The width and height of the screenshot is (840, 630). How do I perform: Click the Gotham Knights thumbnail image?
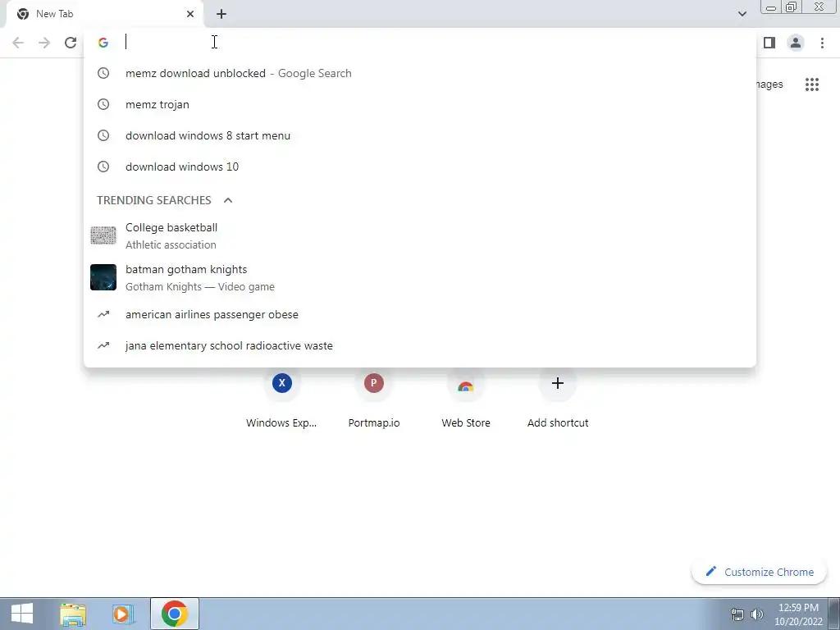pos(103,277)
